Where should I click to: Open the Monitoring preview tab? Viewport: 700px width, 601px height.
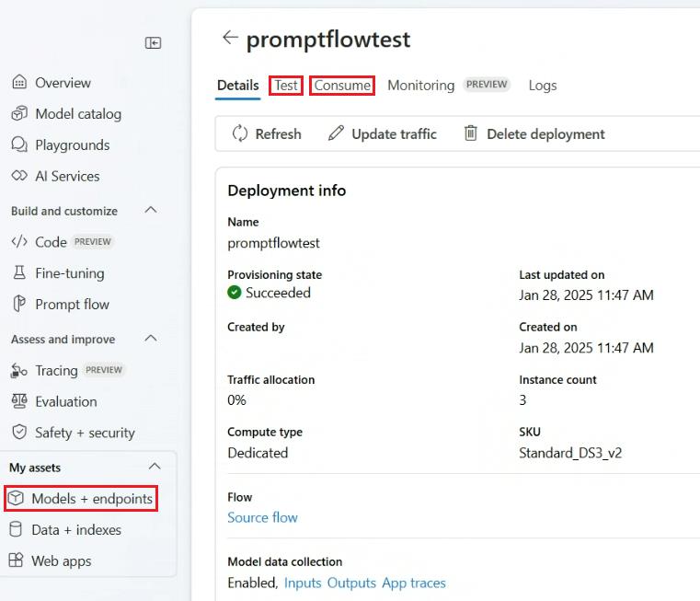coord(420,86)
